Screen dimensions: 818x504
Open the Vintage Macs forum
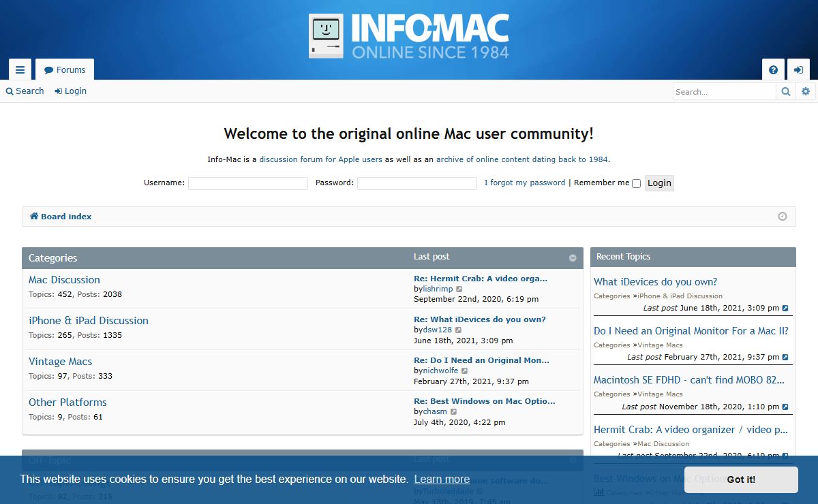60,362
